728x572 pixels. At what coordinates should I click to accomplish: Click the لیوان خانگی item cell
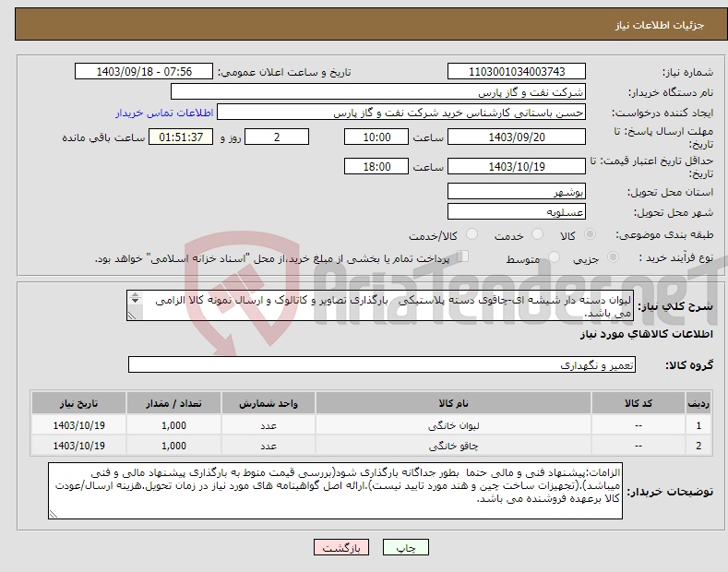coord(453,425)
